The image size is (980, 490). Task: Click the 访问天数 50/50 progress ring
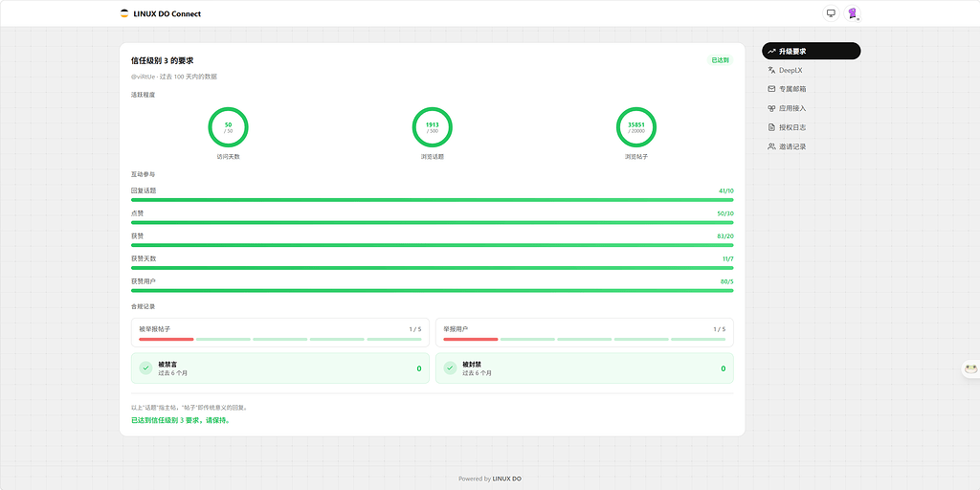click(228, 127)
